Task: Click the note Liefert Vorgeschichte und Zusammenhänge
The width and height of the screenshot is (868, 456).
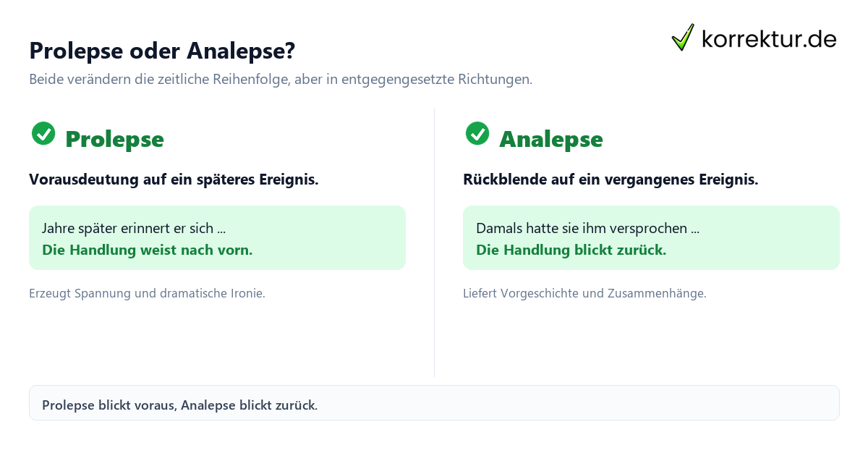Action: coord(584,294)
